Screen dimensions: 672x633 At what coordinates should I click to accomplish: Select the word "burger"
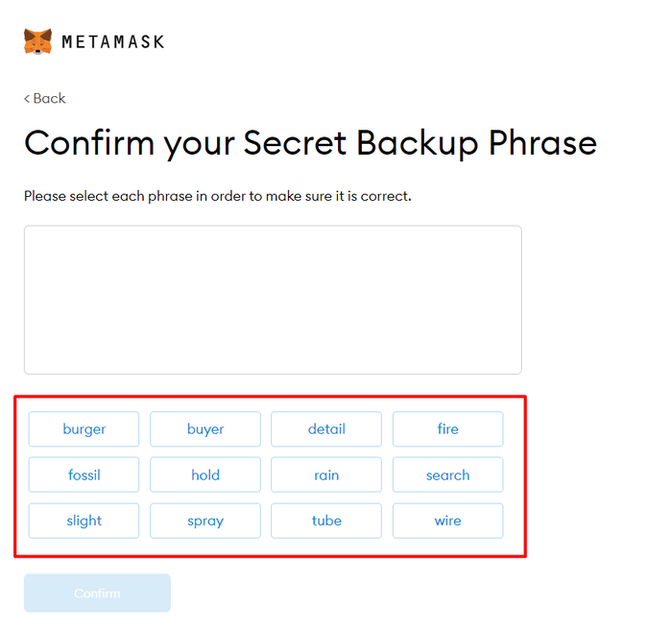tap(84, 429)
